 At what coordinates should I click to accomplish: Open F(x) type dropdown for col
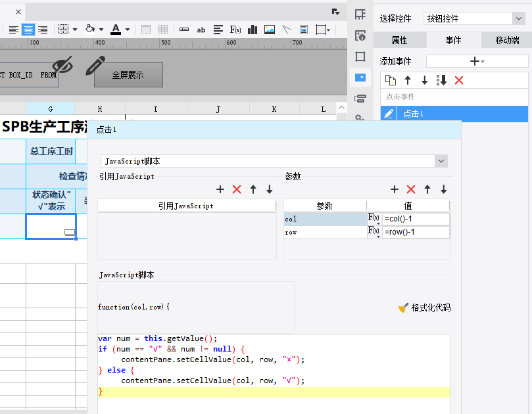[x=374, y=219]
